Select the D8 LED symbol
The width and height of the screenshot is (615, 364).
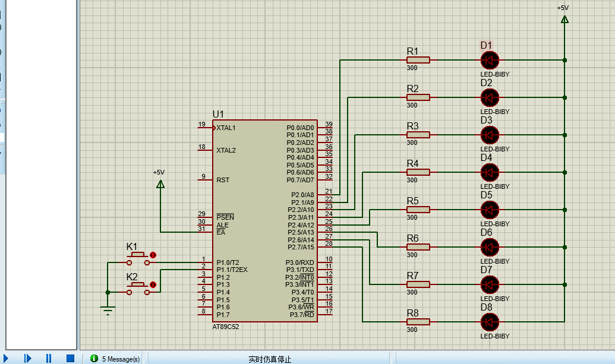[490, 322]
